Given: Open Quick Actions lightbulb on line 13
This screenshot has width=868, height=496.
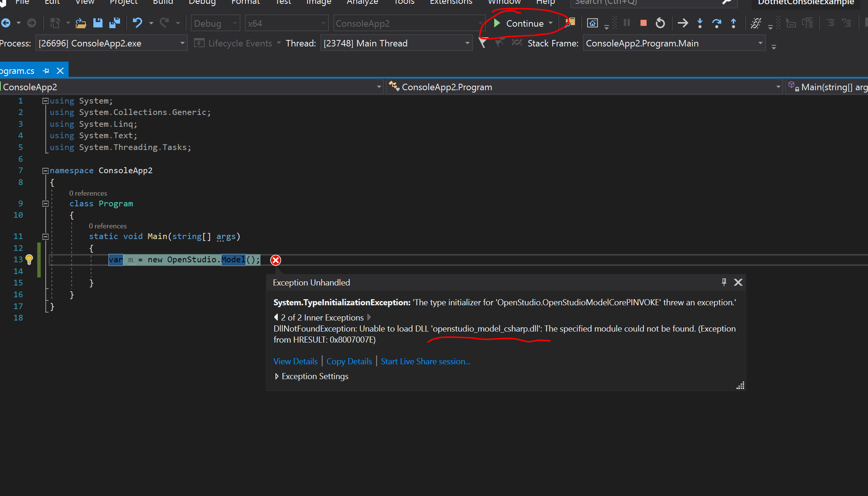Looking at the screenshot, I should pyautogui.click(x=29, y=259).
